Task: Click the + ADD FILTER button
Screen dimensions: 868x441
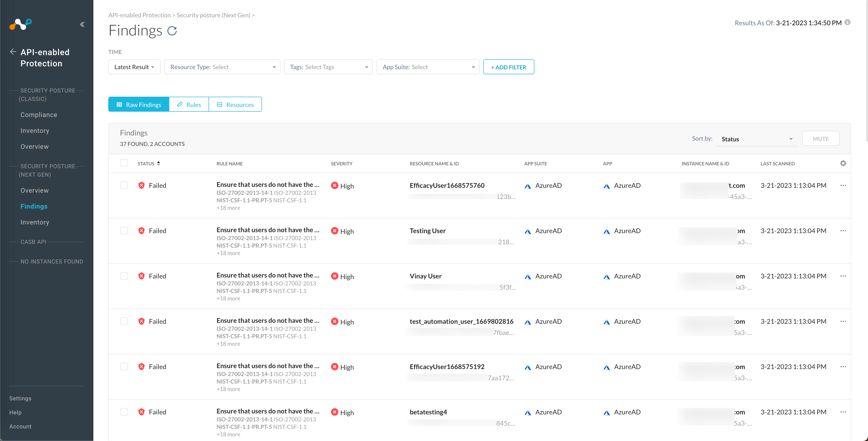Action: coord(508,67)
